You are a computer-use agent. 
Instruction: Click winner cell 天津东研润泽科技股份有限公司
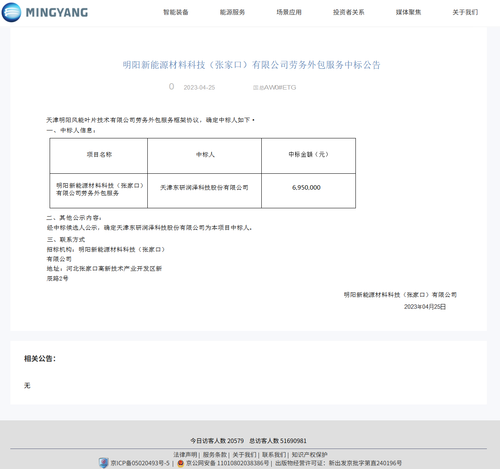click(204, 188)
